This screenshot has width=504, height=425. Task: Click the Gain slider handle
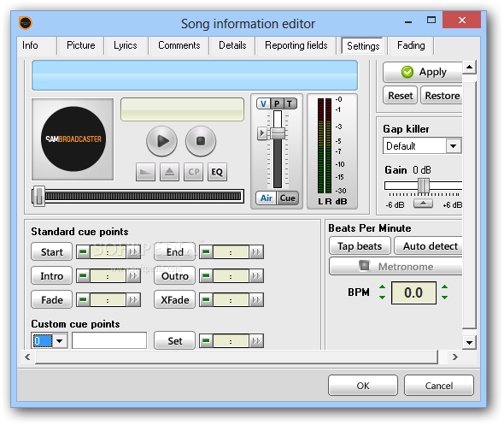(424, 186)
